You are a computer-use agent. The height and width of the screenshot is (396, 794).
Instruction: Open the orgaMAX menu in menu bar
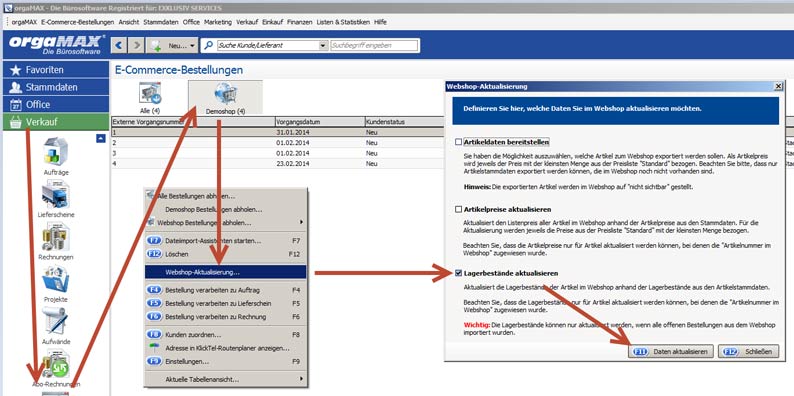pos(25,22)
